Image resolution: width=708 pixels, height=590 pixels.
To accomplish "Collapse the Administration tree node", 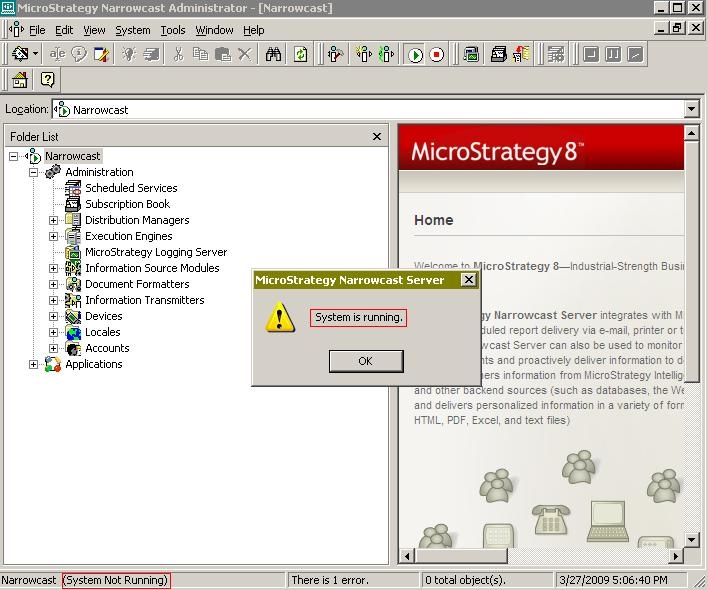I will 33,172.
